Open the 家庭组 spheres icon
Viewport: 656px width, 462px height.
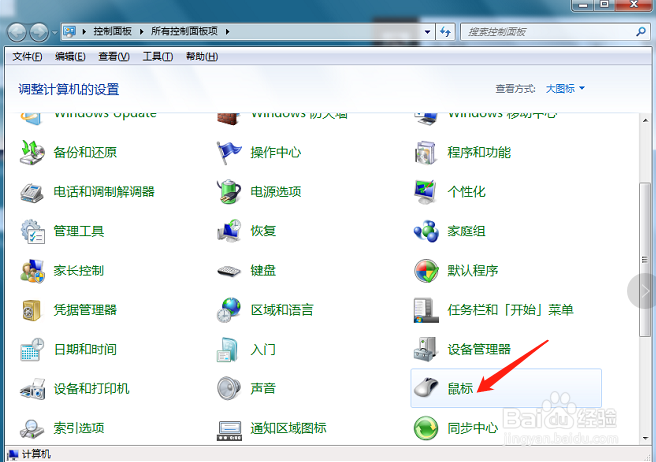(x=426, y=231)
